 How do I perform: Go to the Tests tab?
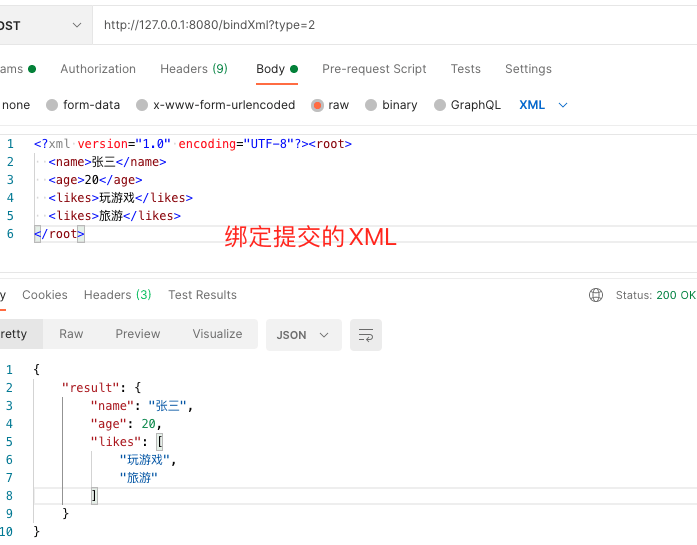(x=465, y=69)
